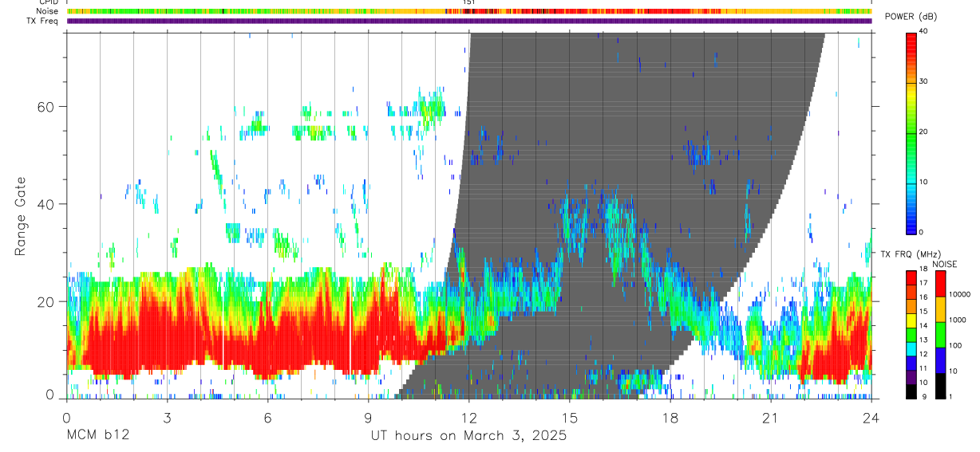The width and height of the screenshot is (980, 452).
Task: Click the 6 tick on UT hours axis
Action: (267, 417)
